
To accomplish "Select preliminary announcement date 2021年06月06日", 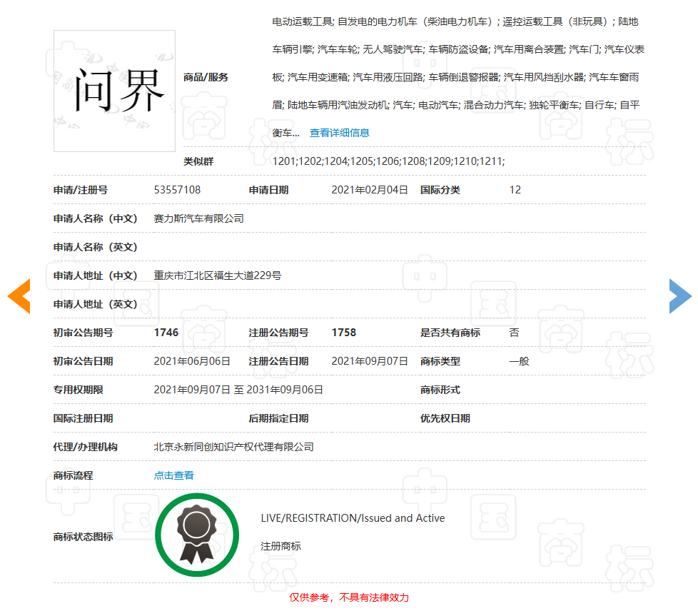I will (192, 361).
